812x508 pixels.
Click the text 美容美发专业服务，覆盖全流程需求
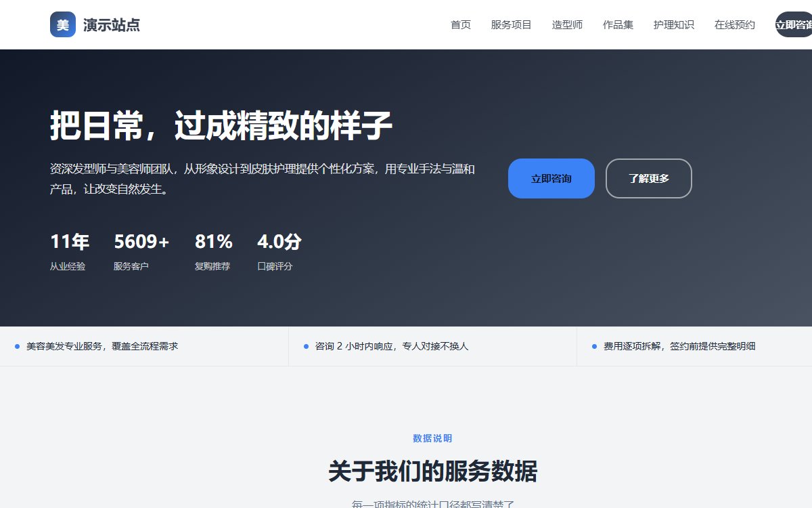[102, 346]
